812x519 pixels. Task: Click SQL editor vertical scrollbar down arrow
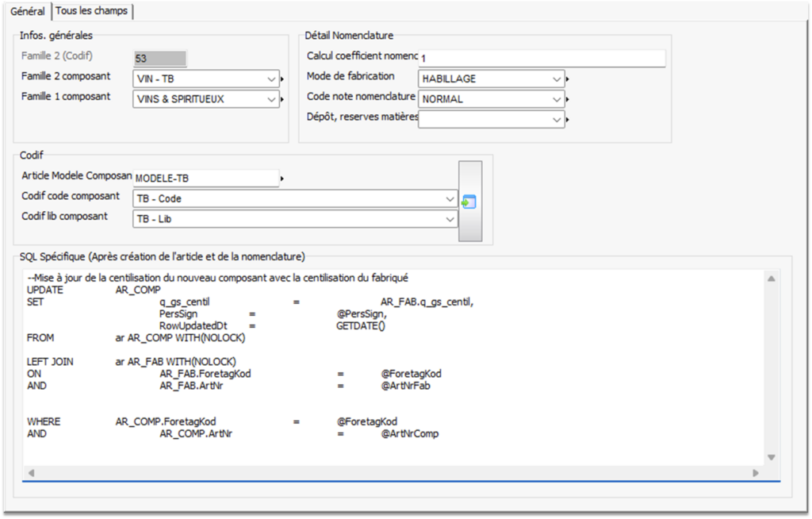pyautogui.click(x=772, y=457)
